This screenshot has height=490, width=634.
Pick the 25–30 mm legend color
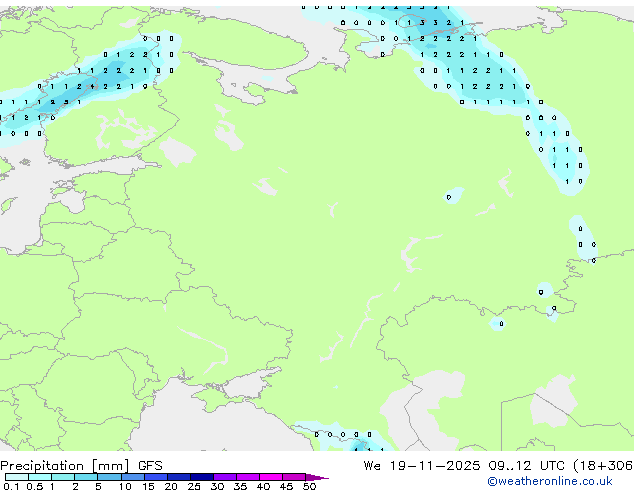click(x=202, y=477)
